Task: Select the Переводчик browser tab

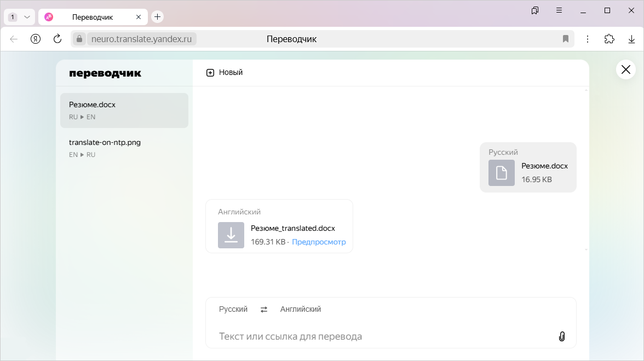Action: click(x=93, y=18)
